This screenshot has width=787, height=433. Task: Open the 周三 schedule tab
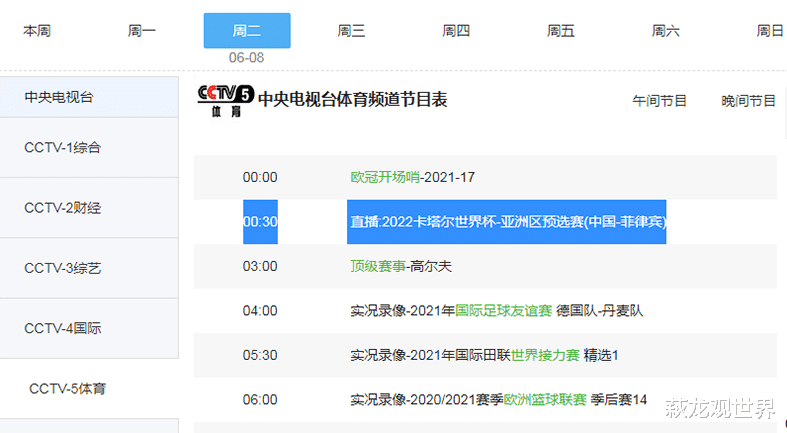click(x=351, y=31)
